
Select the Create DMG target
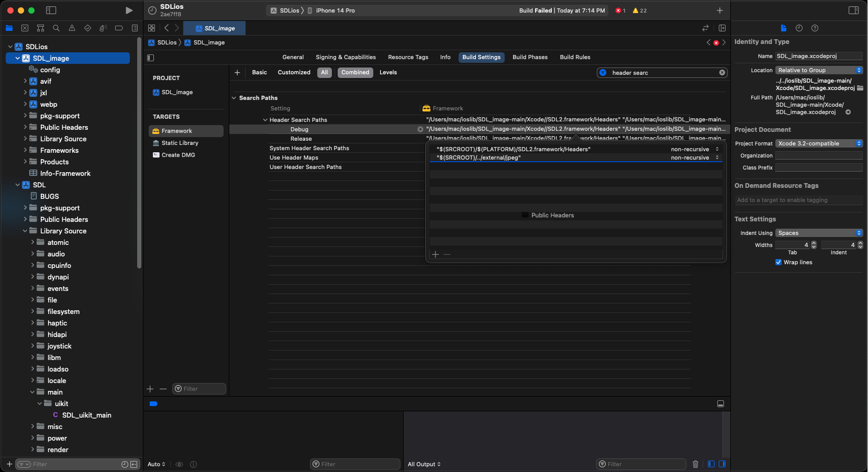point(178,155)
